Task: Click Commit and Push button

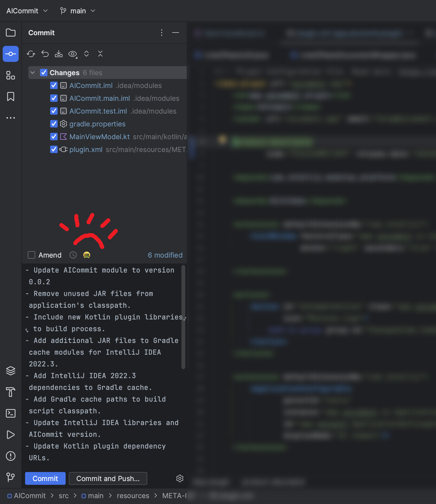Action: pos(108,478)
